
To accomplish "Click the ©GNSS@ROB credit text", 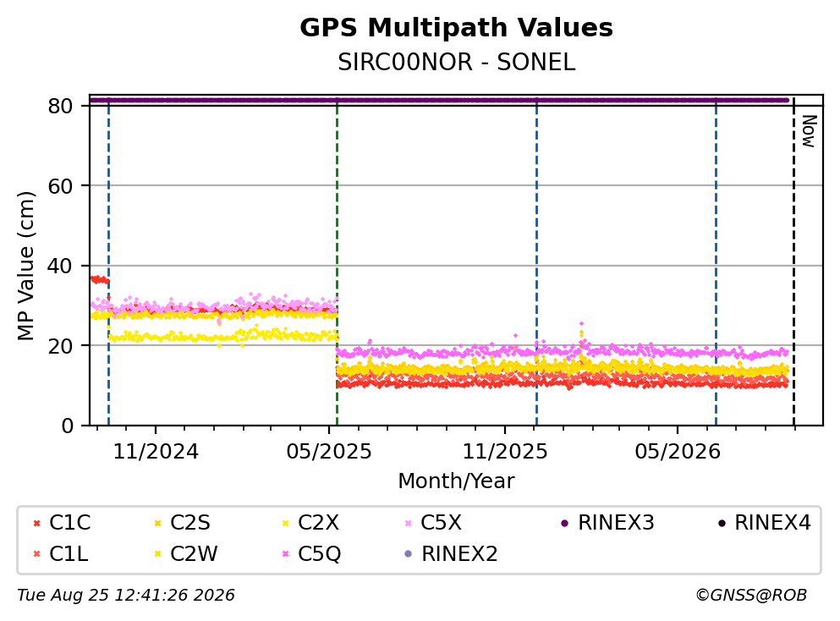I will (x=751, y=596).
